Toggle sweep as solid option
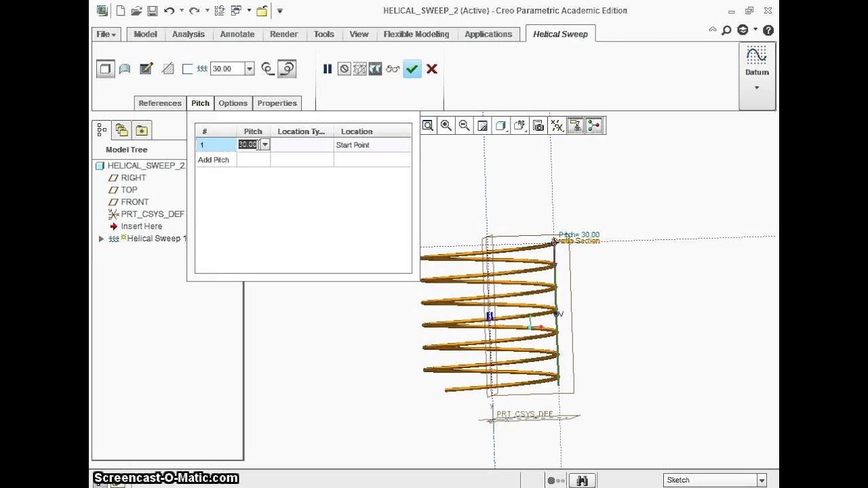The width and height of the screenshot is (868, 488). coord(105,68)
